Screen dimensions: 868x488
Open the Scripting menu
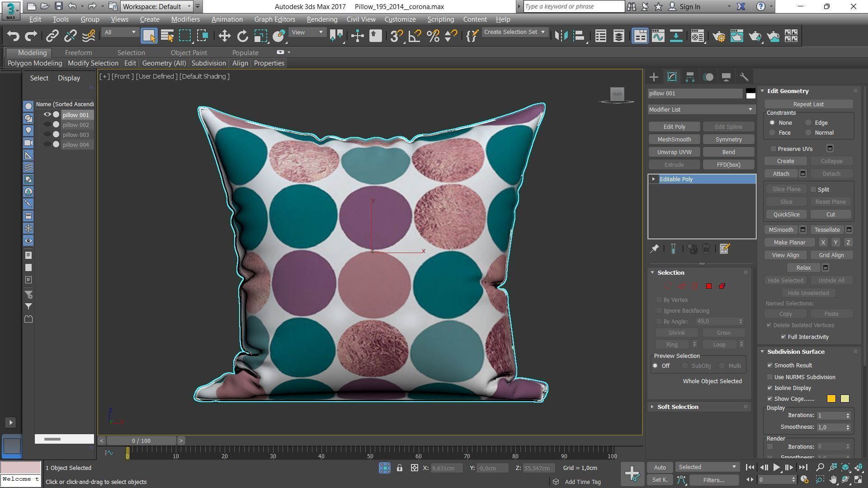pyautogui.click(x=440, y=19)
